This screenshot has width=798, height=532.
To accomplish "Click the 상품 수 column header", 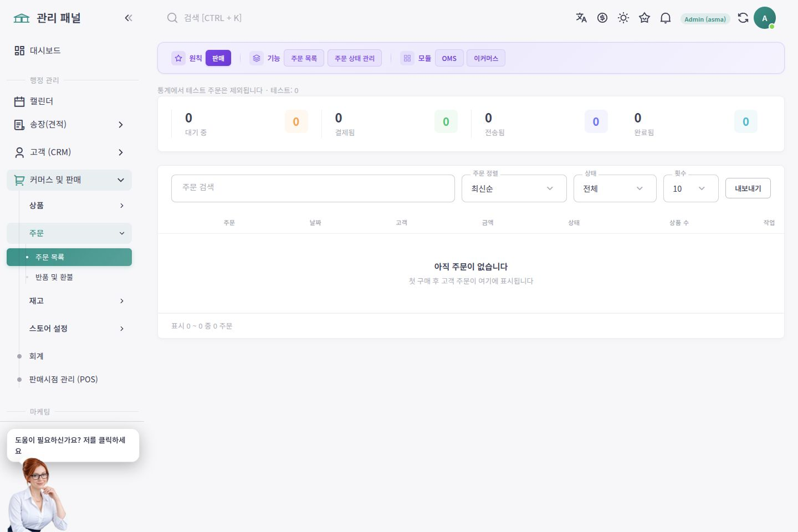I will 679,223.
